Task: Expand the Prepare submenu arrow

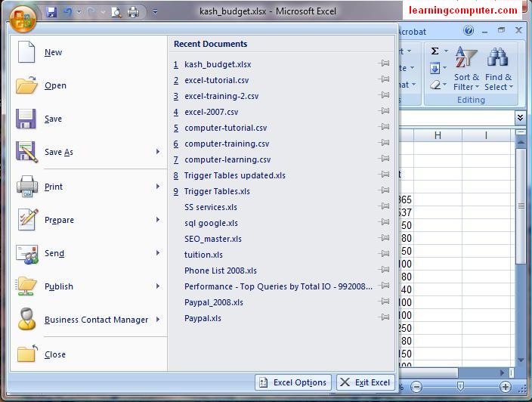Action: click(x=158, y=219)
